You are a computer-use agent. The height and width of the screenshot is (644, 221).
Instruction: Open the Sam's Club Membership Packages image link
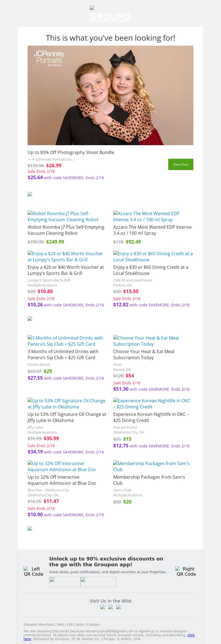pos(151,466)
